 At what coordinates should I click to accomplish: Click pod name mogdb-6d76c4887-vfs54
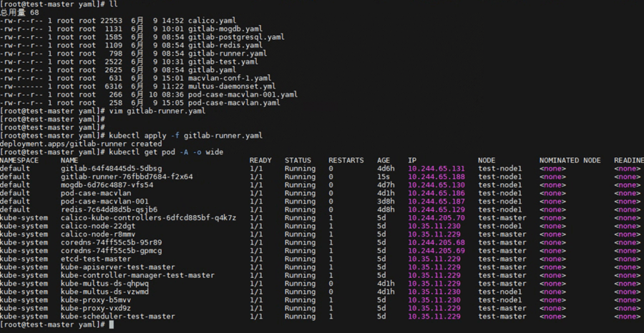[x=107, y=185]
